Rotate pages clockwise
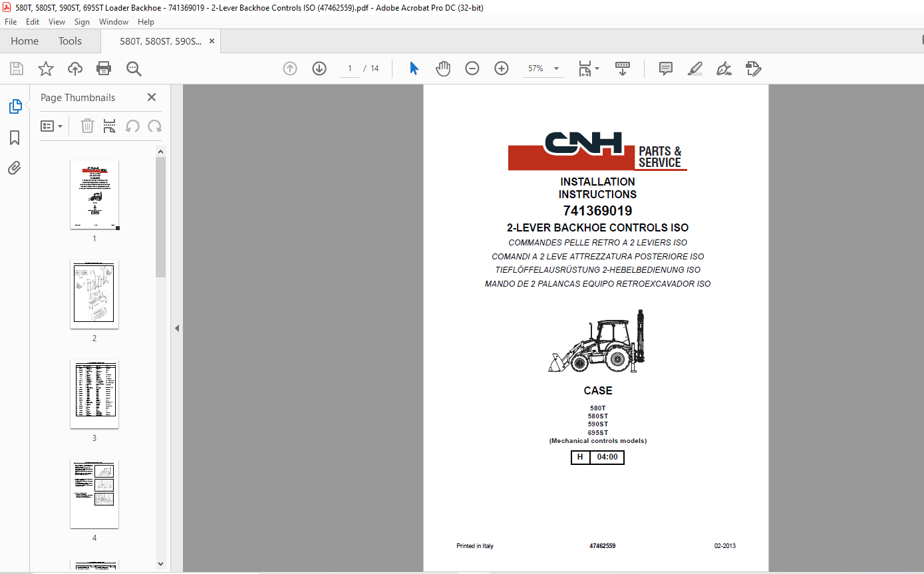Viewport: 924px width, 574px height. point(155,126)
